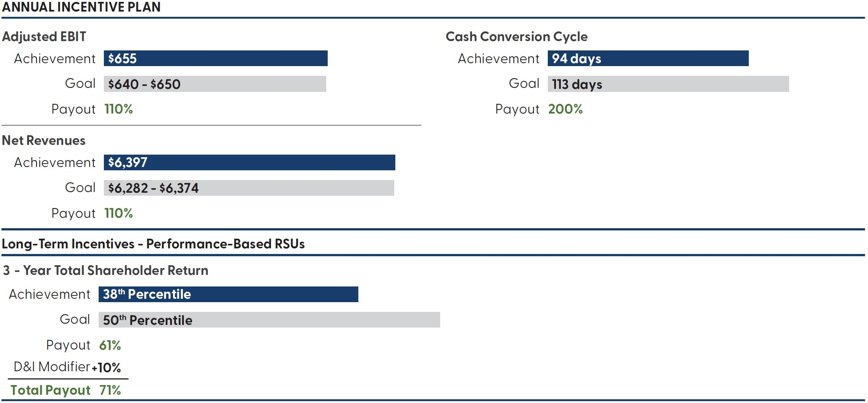Click the $655 achievement bar
Image resolution: width=868 pixels, height=403 pixels.
tap(215, 58)
